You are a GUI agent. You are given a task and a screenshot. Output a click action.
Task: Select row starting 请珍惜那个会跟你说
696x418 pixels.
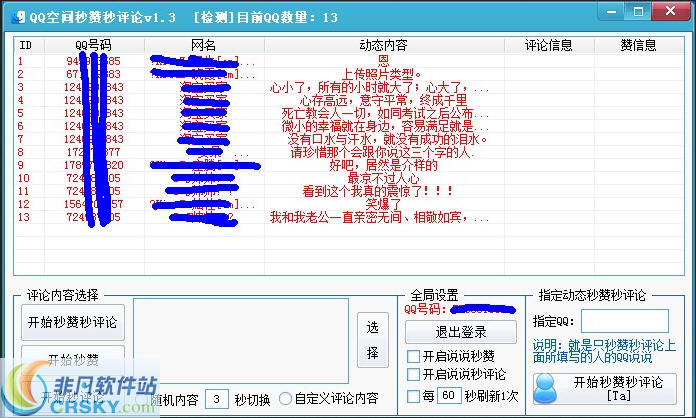[x=349, y=152]
